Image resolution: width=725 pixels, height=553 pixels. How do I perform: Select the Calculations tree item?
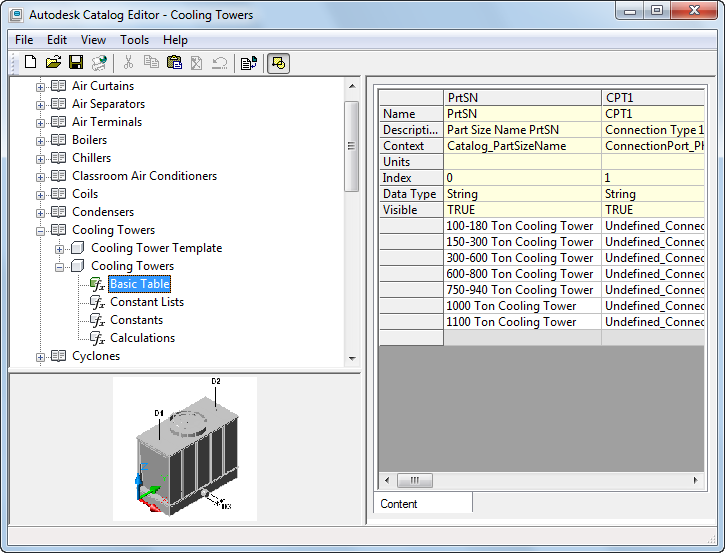tap(142, 338)
